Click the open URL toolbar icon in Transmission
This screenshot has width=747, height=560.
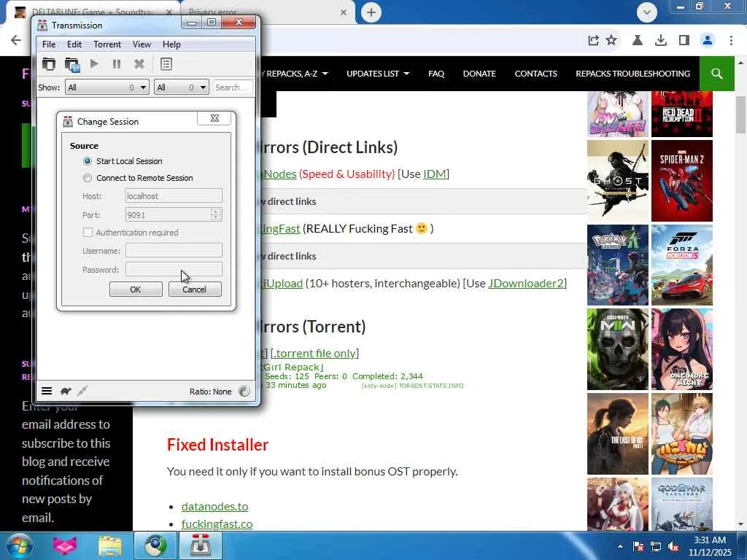point(72,64)
